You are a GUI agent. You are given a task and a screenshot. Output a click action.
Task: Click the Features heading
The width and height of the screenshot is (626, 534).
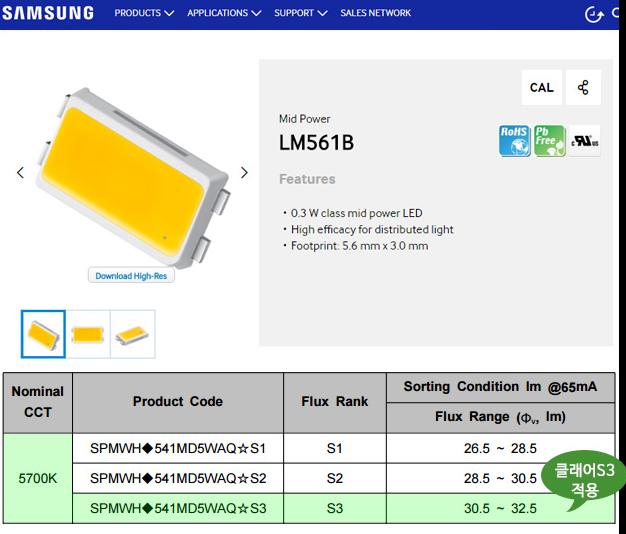click(x=307, y=179)
